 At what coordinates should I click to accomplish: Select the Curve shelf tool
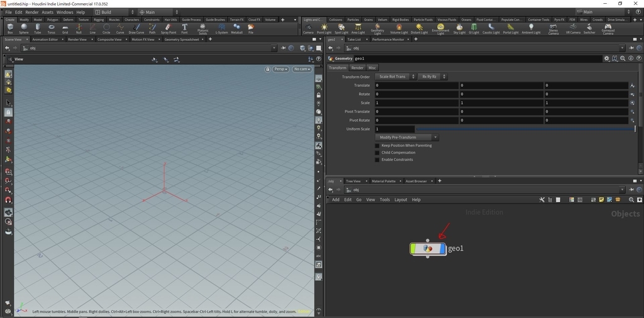pyautogui.click(x=120, y=28)
